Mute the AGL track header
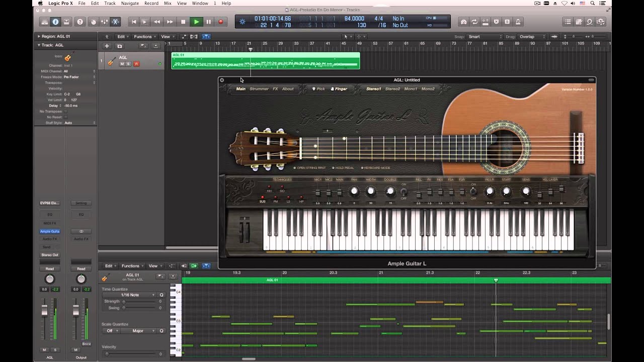Viewport: 644px width, 362px height. pyautogui.click(x=122, y=64)
